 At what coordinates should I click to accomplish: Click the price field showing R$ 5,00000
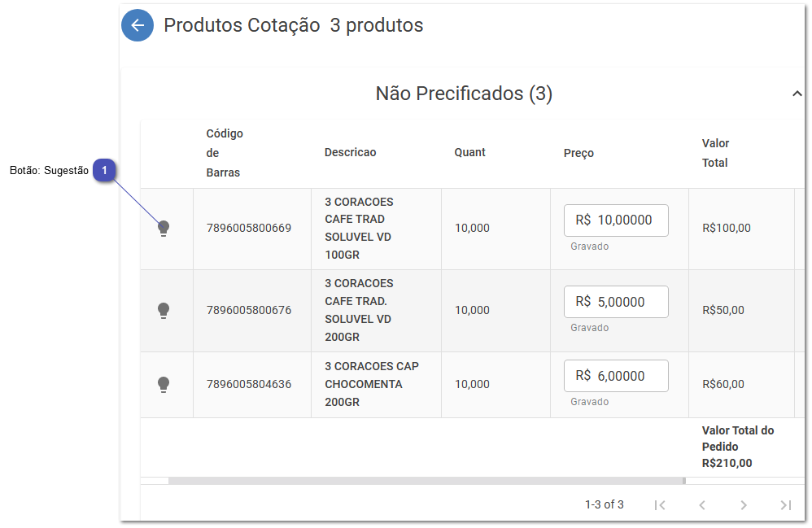[616, 302]
